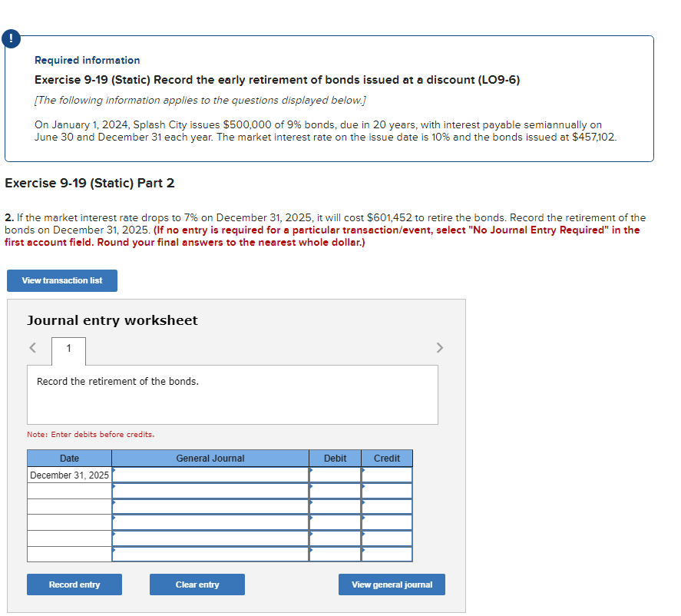Click the Clear entry button
This screenshot has width=681, height=616.
click(197, 585)
